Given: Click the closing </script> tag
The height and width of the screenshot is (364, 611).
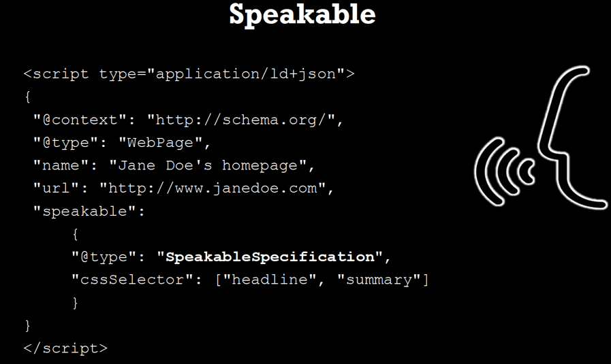Looking at the screenshot, I should coord(65,348).
